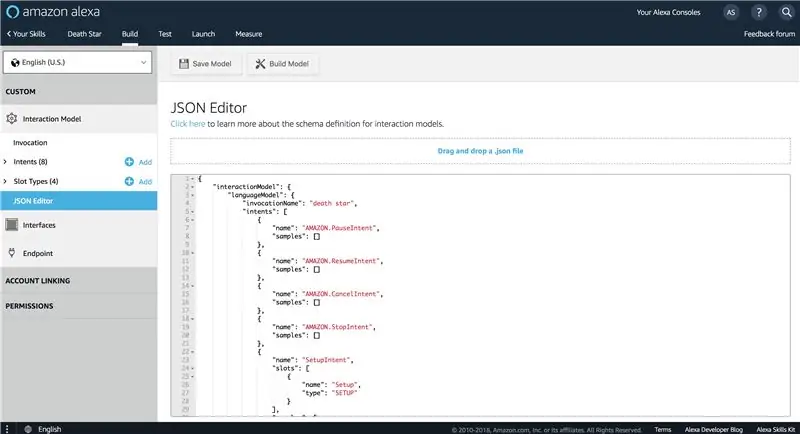Open the help question mark icon
The image size is (800, 434).
(x=759, y=12)
